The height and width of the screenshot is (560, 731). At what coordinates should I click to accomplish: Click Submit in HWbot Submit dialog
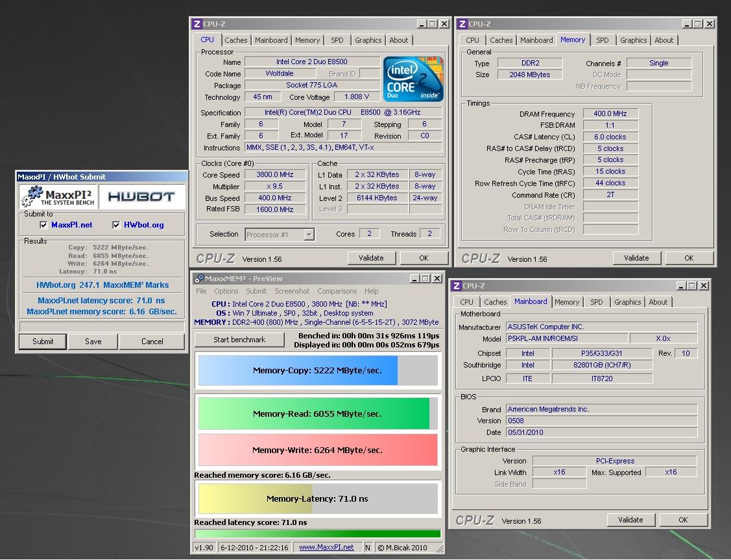pyautogui.click(x=43, y=342)
